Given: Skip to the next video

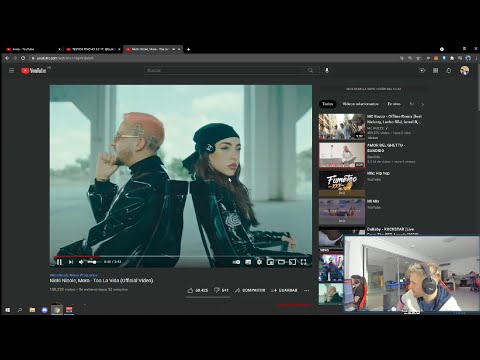Looking at the screenshot, I should pyautogui.click(x=71, y=262).
